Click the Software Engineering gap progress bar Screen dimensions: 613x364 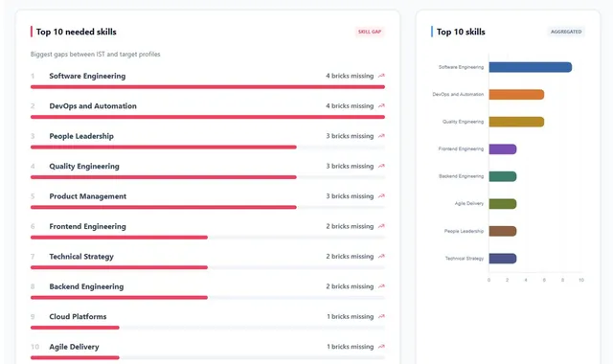(x=208, y=87)
